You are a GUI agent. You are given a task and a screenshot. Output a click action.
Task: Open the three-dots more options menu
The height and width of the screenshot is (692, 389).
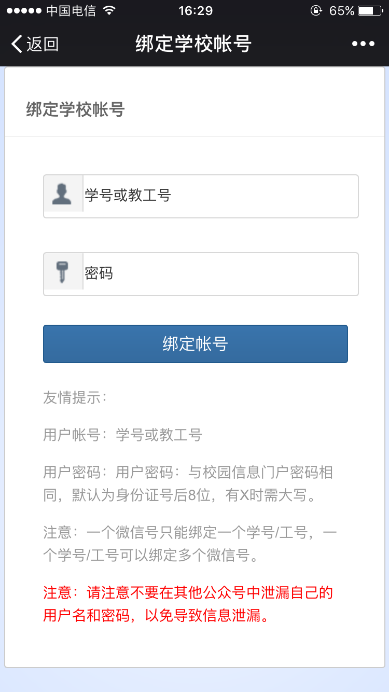pos(363,44)
